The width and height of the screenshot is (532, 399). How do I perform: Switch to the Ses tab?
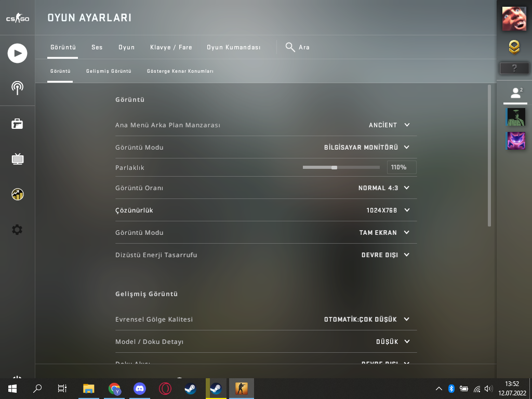click(97, 47)
